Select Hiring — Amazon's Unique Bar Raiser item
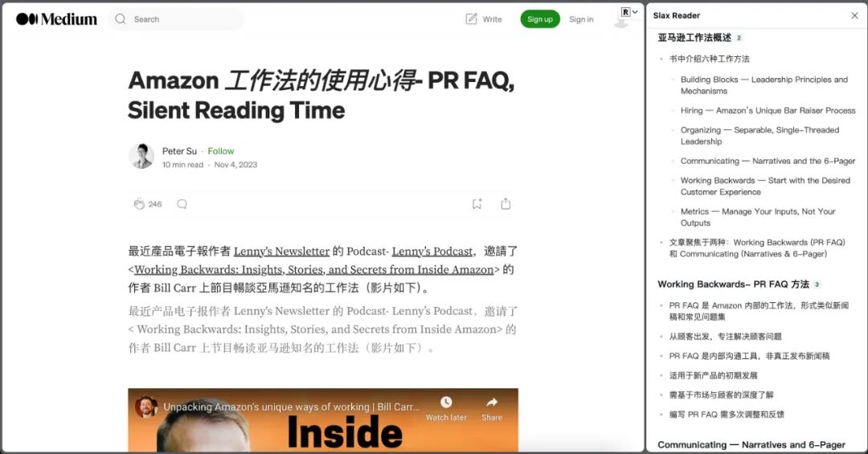Image resolution: width=868 pixels, height=454 pixels. pyautogui.click(x=768, y=110)
